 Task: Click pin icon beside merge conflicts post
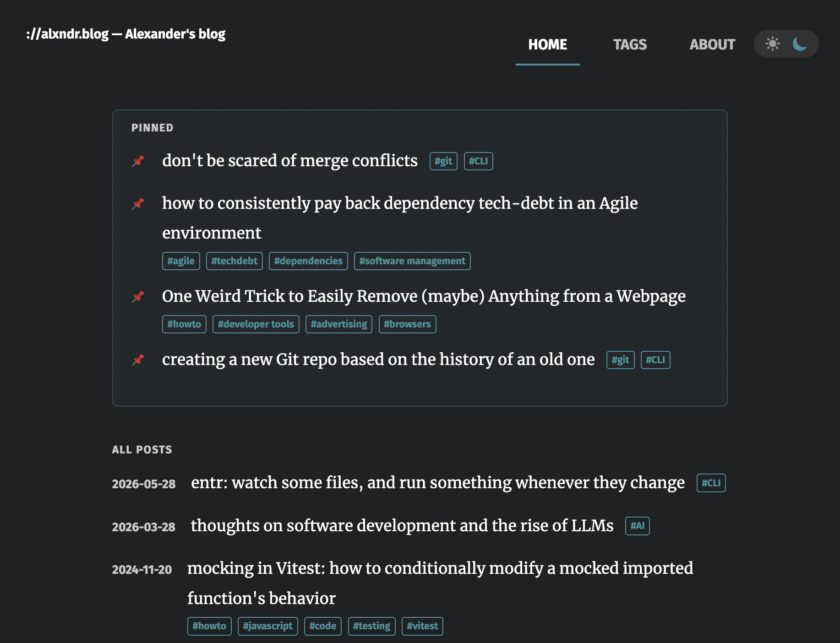pos(138,161)
